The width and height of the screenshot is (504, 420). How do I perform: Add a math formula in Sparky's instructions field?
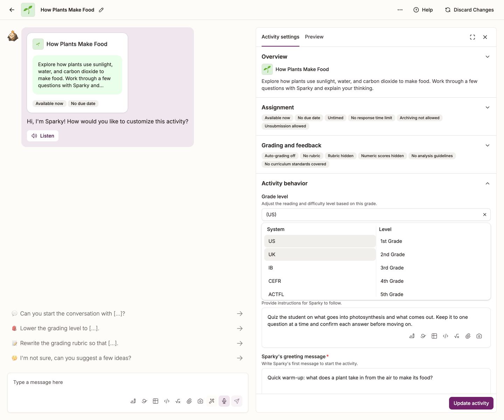point(457,336)
